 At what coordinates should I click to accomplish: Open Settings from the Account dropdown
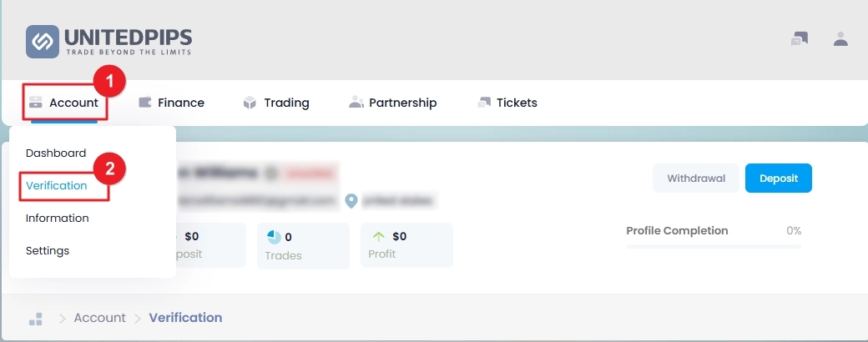pyautogui.click(x=48, y=251)
